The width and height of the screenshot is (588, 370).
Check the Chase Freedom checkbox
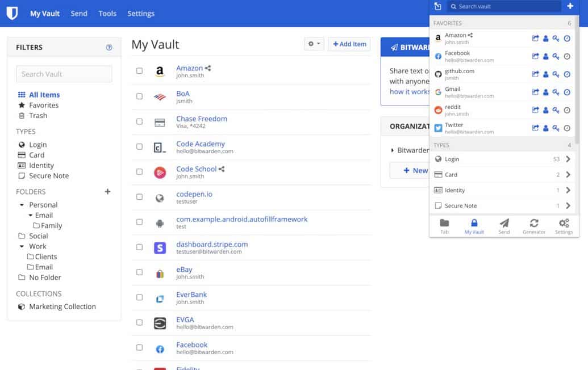139,121
